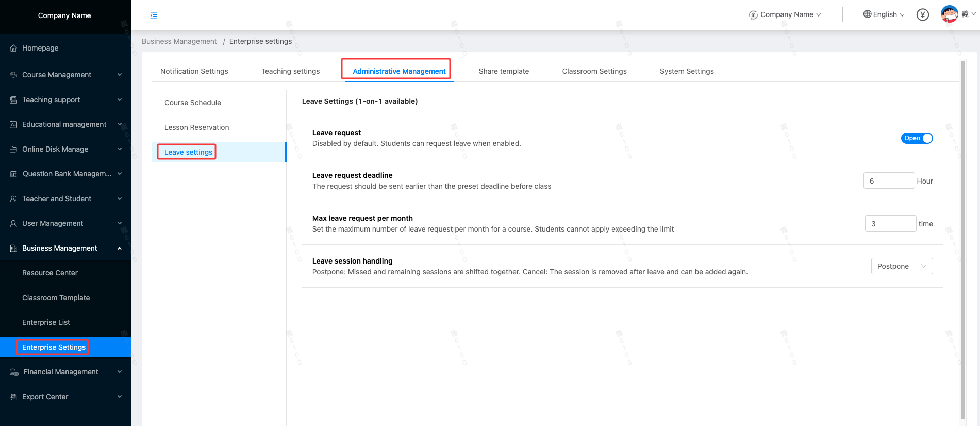The image size is (980, 426).
Task: Expand the Course Management menu chevron
Action: tap(120, 75)
